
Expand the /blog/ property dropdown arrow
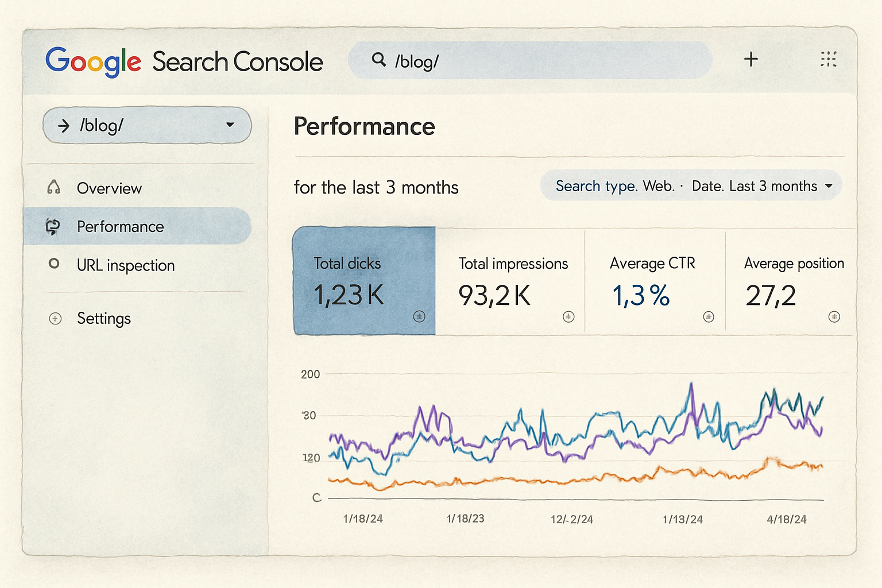click(230, 125)
